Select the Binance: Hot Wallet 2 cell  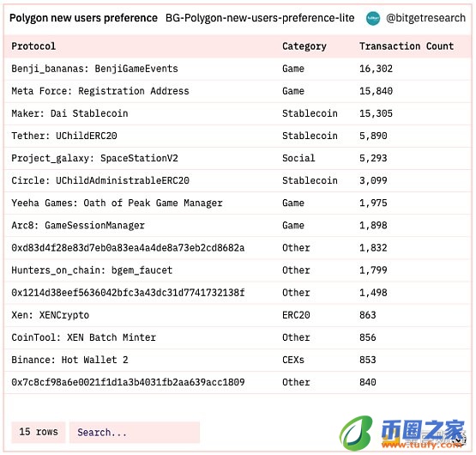[69, 360]
